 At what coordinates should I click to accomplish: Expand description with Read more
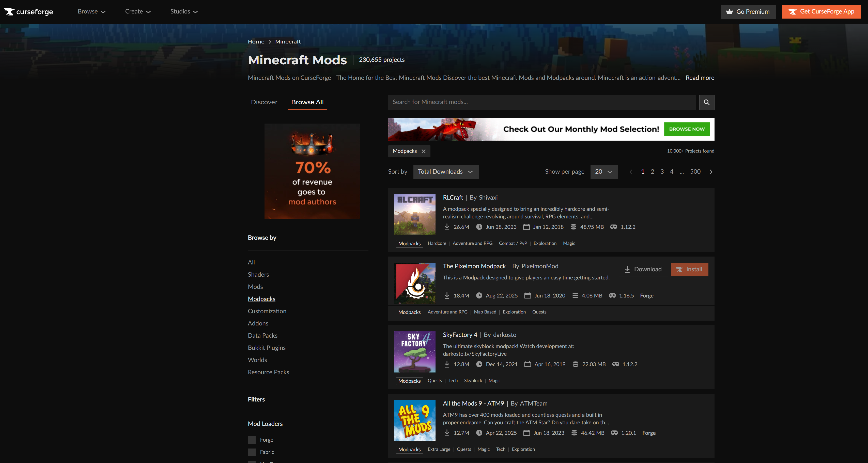[x=700, y=78]
